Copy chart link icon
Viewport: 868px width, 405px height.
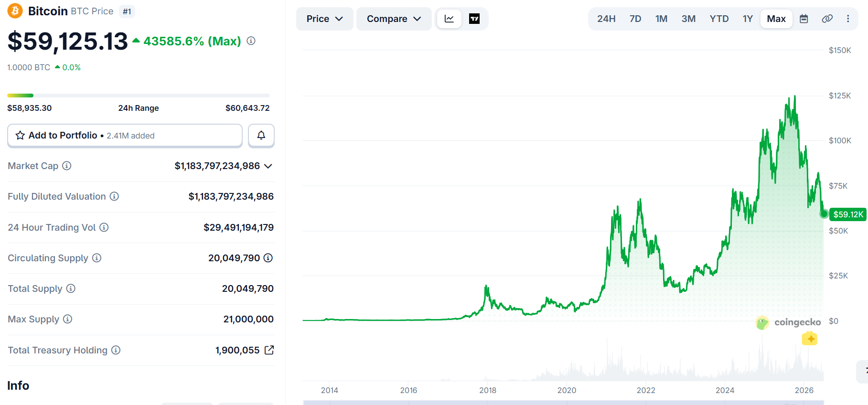827,19
